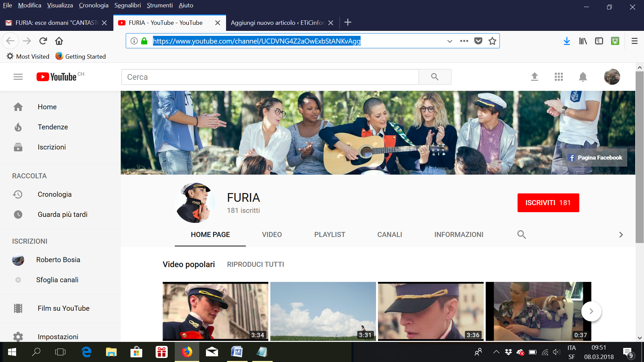Open the Pagina Facebook link
This screenshot has height=362, width=644.
coord(595,158)
